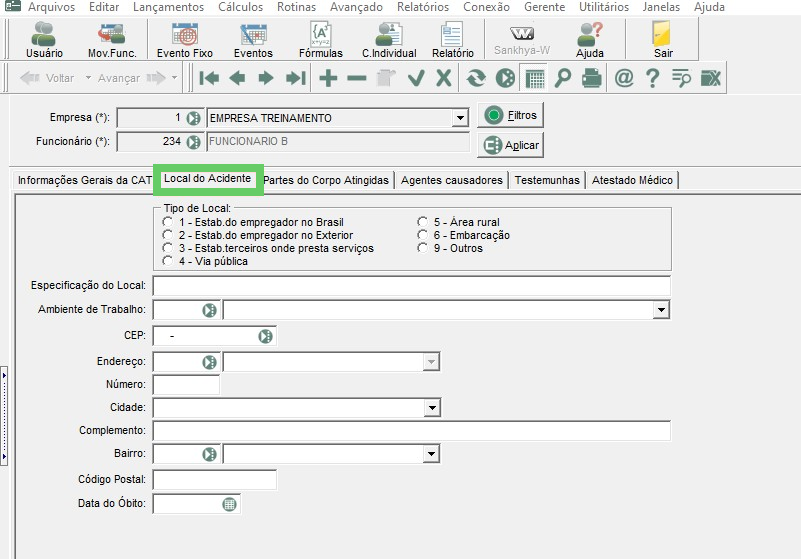Viewport: 801px width, 559px height.
Task: Open Ajuda help icon in toolbar
Action: 590,40
